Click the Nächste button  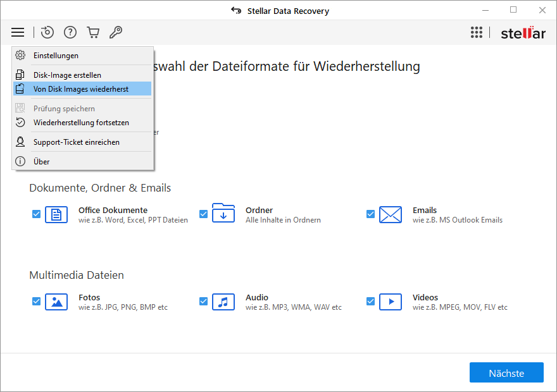(x=506, y=372)
